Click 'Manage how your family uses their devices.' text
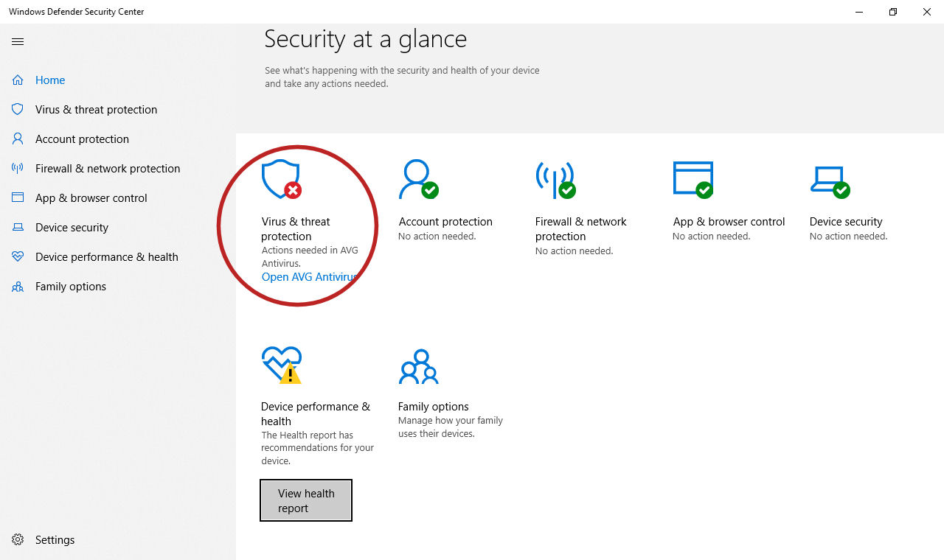944x560 pixels. (451, 427)
